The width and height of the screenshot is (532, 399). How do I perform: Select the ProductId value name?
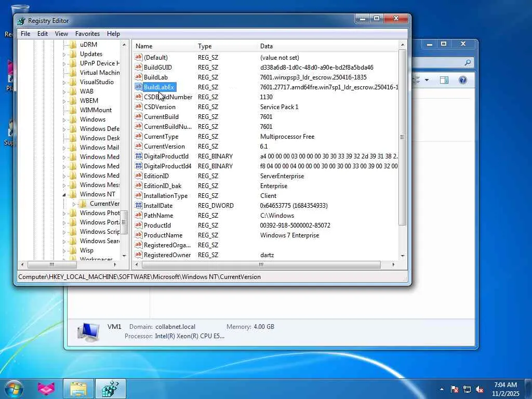(x=157, y=225)
